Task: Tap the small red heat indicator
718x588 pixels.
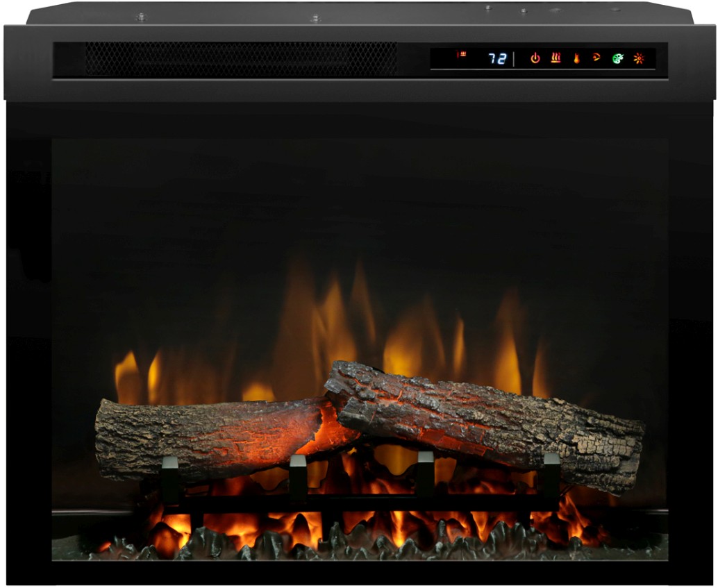Action: click(x=462, y=54)
